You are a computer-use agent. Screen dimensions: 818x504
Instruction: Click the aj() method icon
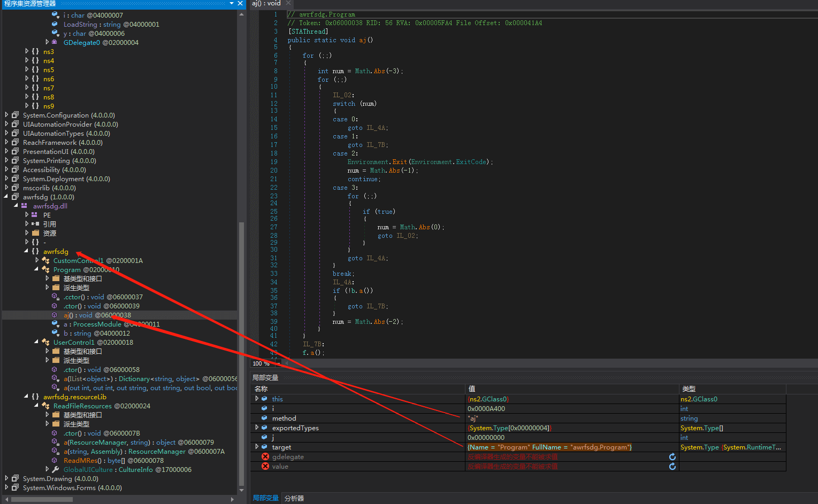[55, 315]
